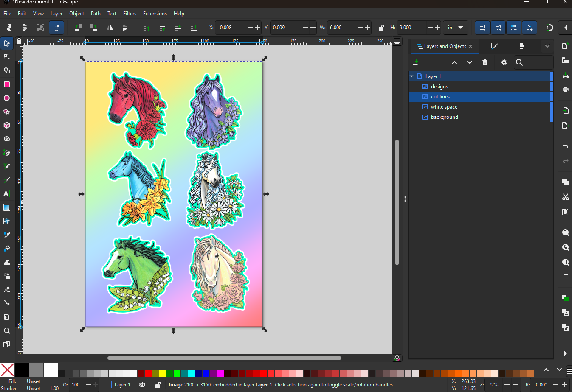The image size is (572, 392).
Task: Select the Rectangle tool
Action: [x=7, y=84]
